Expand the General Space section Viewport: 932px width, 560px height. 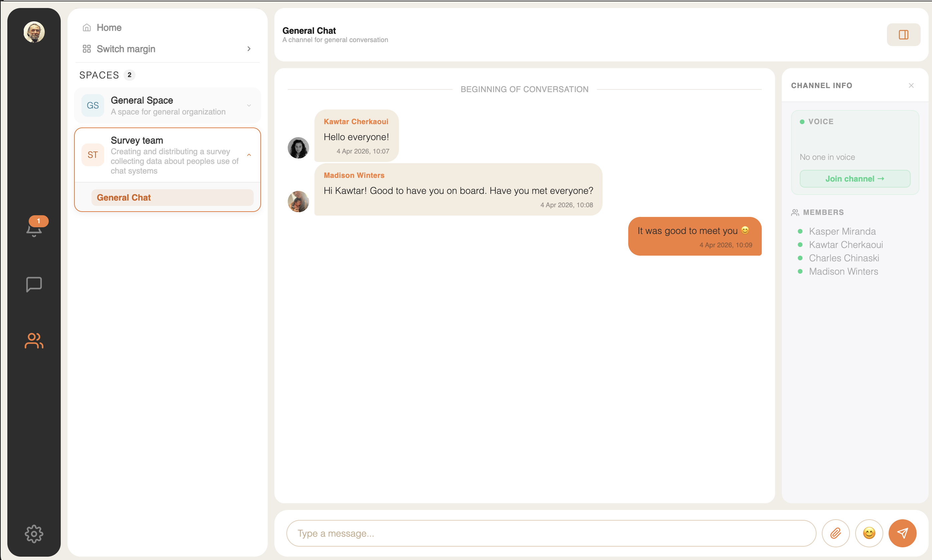[249, 105]
